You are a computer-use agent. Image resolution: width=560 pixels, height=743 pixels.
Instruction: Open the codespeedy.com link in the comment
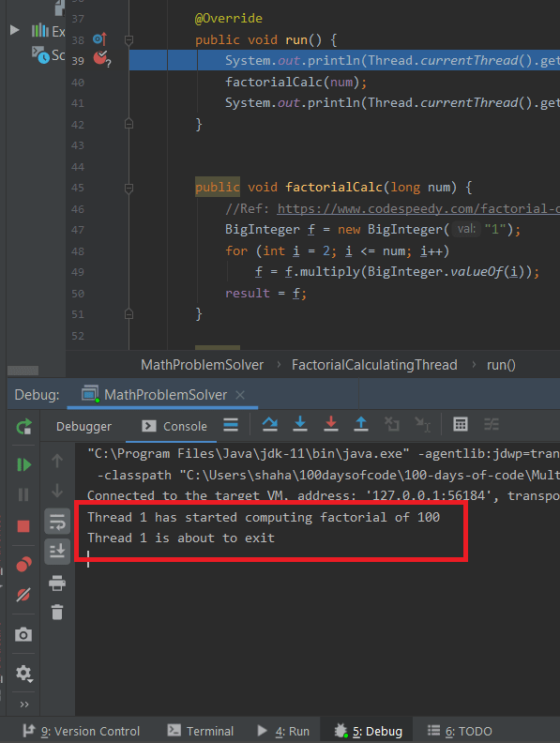[x=418, y=209]
